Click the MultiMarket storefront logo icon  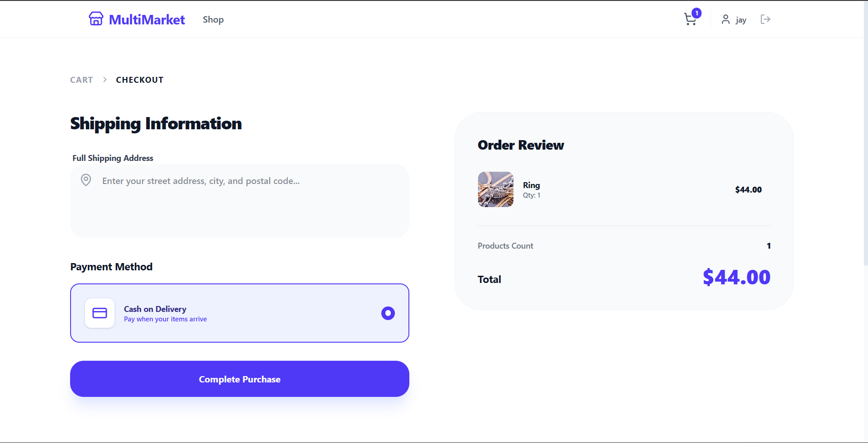click(96, 19)
